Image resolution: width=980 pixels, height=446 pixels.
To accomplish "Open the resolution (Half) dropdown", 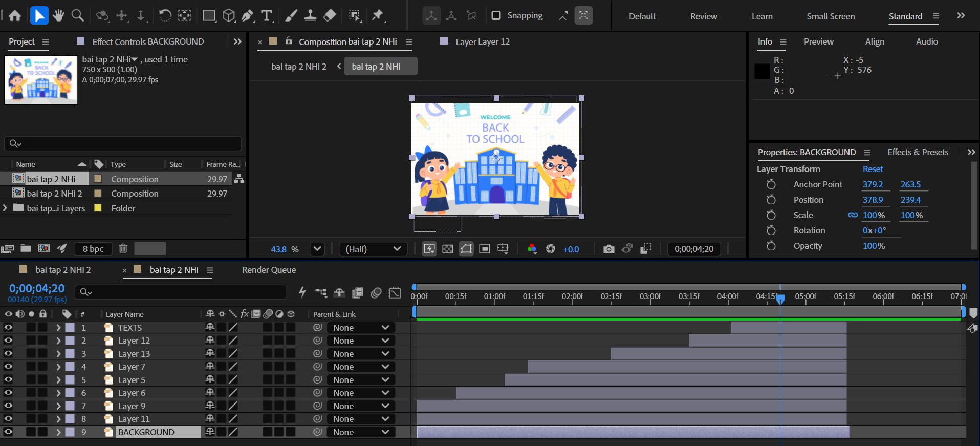I will point(373,249).
